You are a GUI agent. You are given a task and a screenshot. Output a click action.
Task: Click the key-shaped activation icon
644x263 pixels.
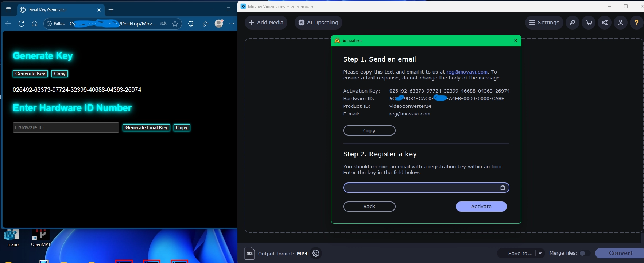click(x=573, y=23)
